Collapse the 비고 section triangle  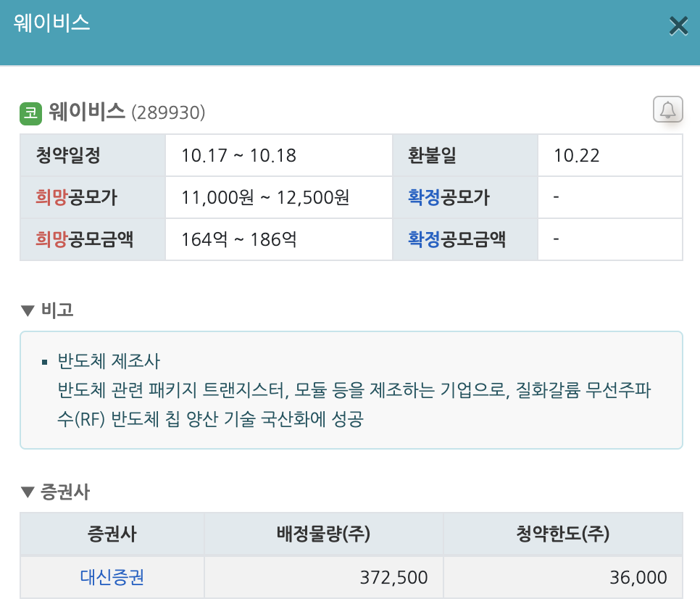[28, 310]
